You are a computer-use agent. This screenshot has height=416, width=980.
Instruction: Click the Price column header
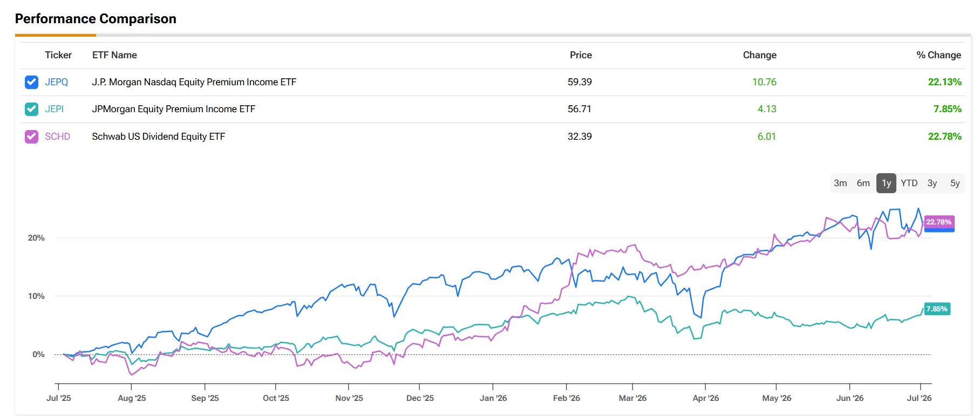click(581, 55)
